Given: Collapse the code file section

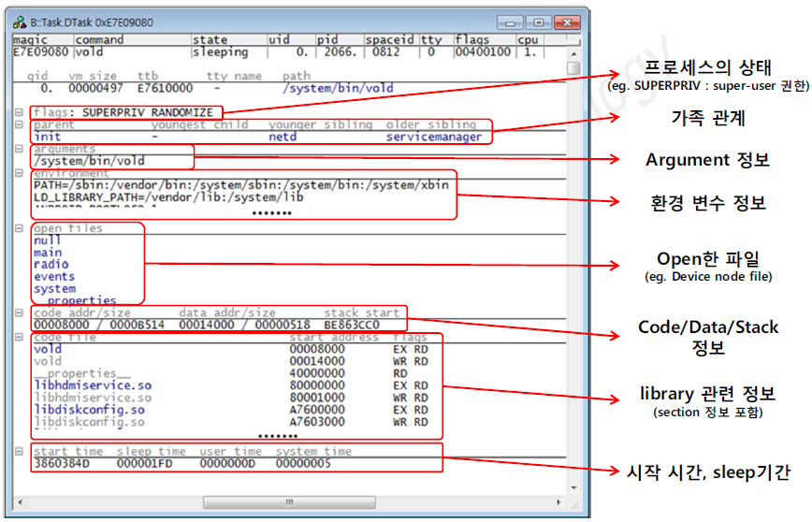Looking at the screenshot, I should coord(20,337).
